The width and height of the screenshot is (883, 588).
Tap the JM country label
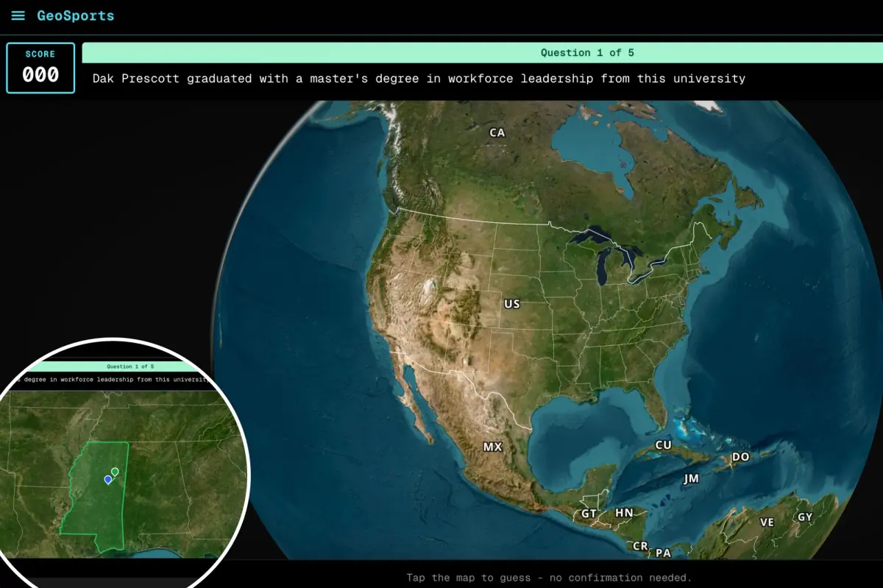click(691, 478)
